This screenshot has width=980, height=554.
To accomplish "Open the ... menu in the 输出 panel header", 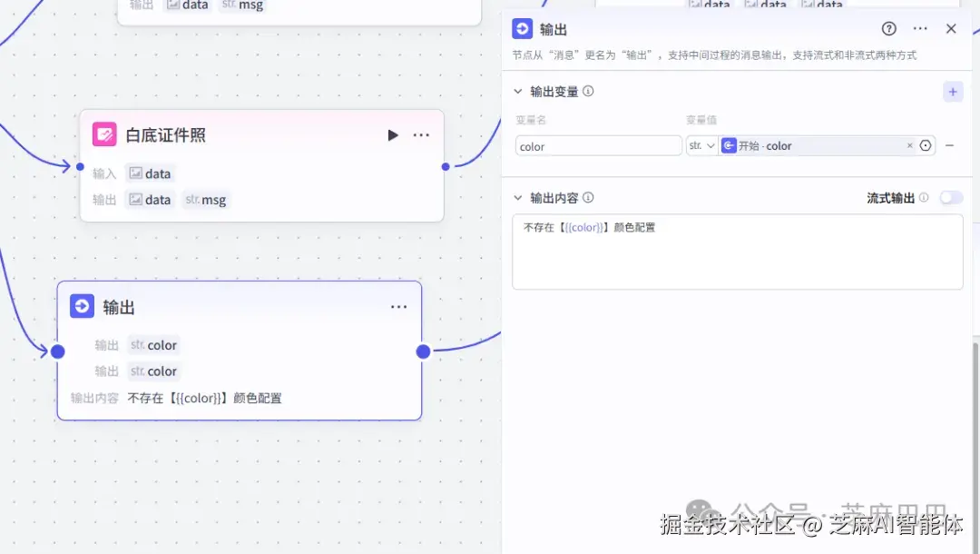I will [x=920, y=28].
